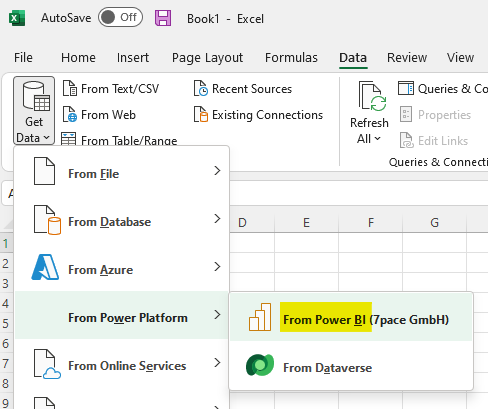Select column E header
The width and height of the screenshot is (488, 409).
click(307, 223)
